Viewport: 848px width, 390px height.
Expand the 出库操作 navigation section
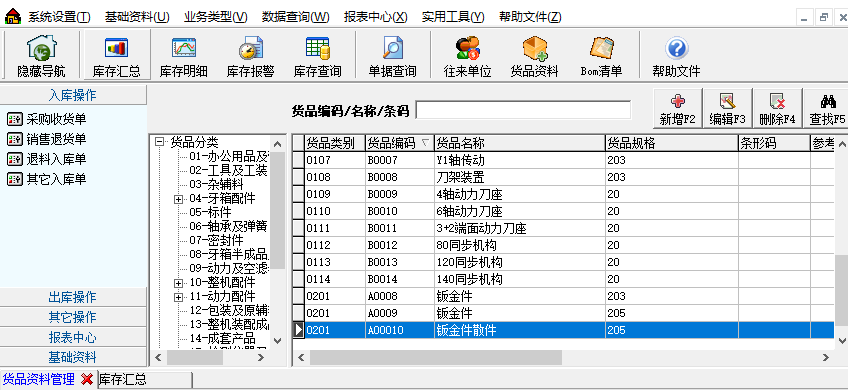pyautogui.click(x=73, y=297)
